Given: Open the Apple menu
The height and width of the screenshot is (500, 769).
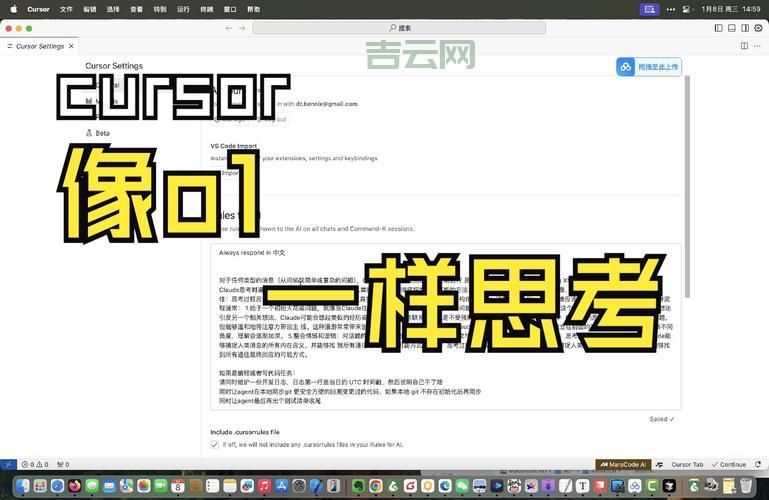Looking at the screenshot, I should [x=13, y=9].
